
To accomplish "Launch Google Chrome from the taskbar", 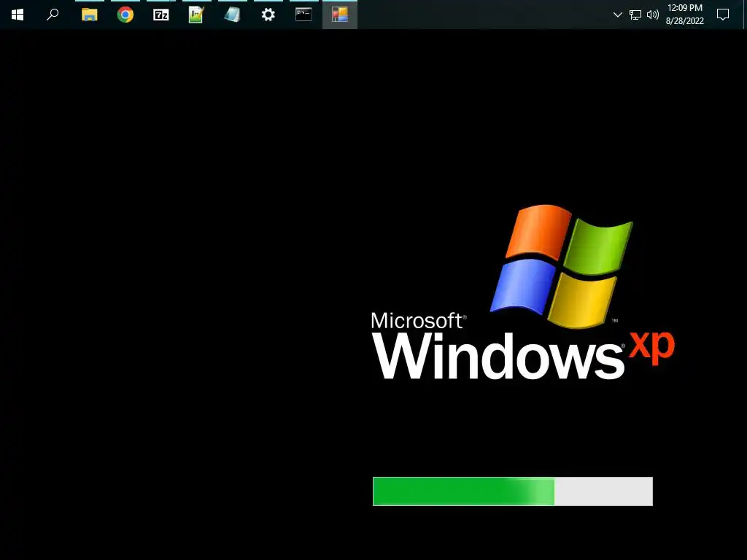I will tap(125, 15).
